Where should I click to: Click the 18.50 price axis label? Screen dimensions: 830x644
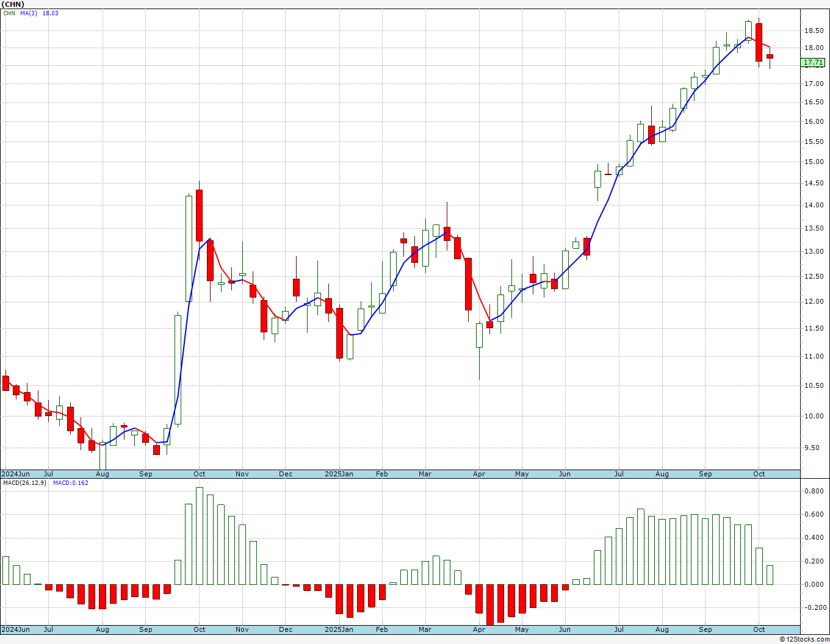(x=813, y=30)
